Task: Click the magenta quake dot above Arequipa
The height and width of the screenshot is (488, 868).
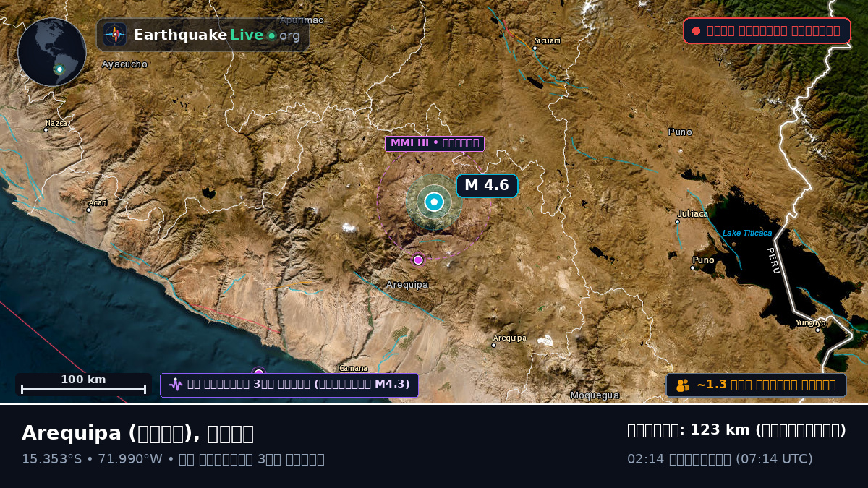Action: click(x=418, y=260)
